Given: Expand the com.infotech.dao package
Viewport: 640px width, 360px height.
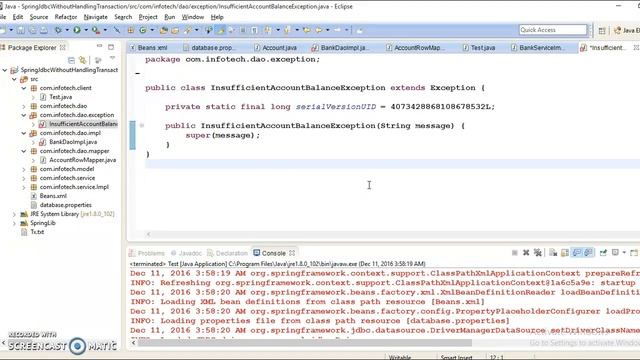Looking at the screenshot, I should [24, 106].
